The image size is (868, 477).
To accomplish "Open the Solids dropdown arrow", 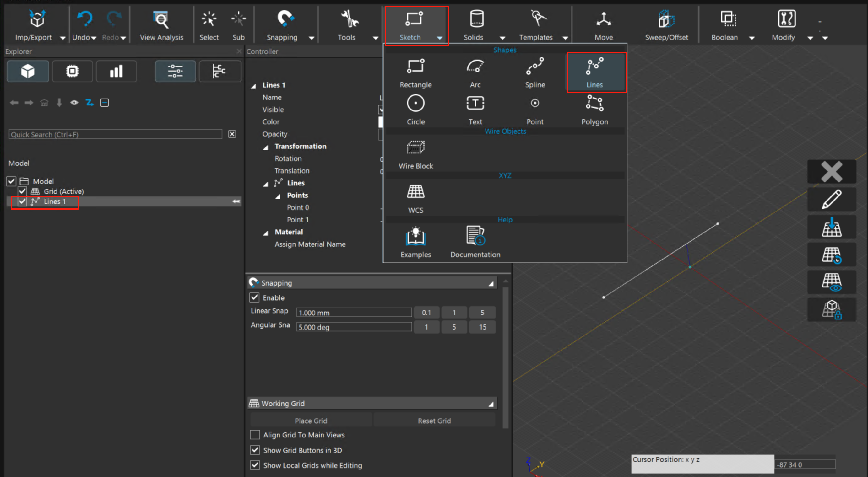I will 502,38.
